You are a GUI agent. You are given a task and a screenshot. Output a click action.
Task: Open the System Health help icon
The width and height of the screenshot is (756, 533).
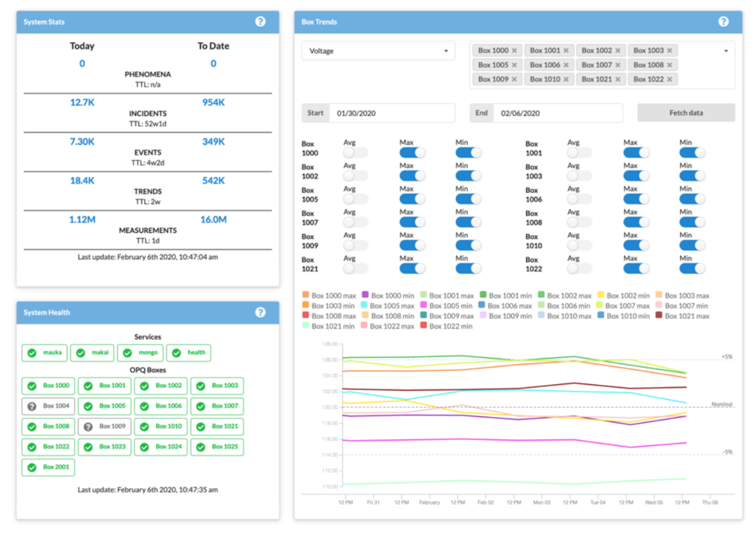[260, 312]
